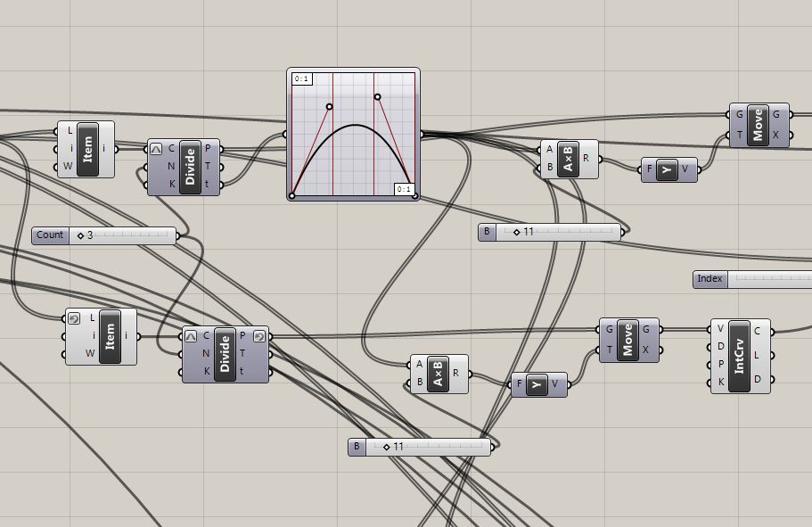This screenshot has width=812, height=527.
Task: Click the T input on the lower Move component
Action: (609, 350)
